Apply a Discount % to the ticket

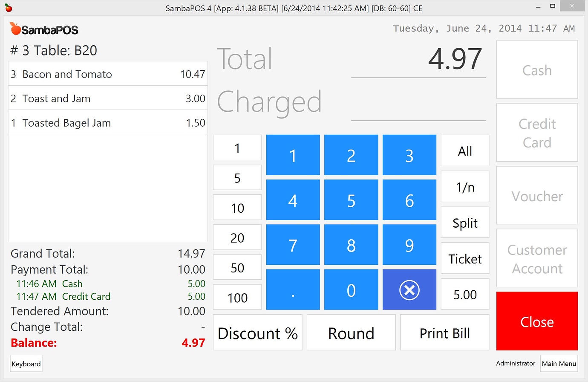(257, 333)
